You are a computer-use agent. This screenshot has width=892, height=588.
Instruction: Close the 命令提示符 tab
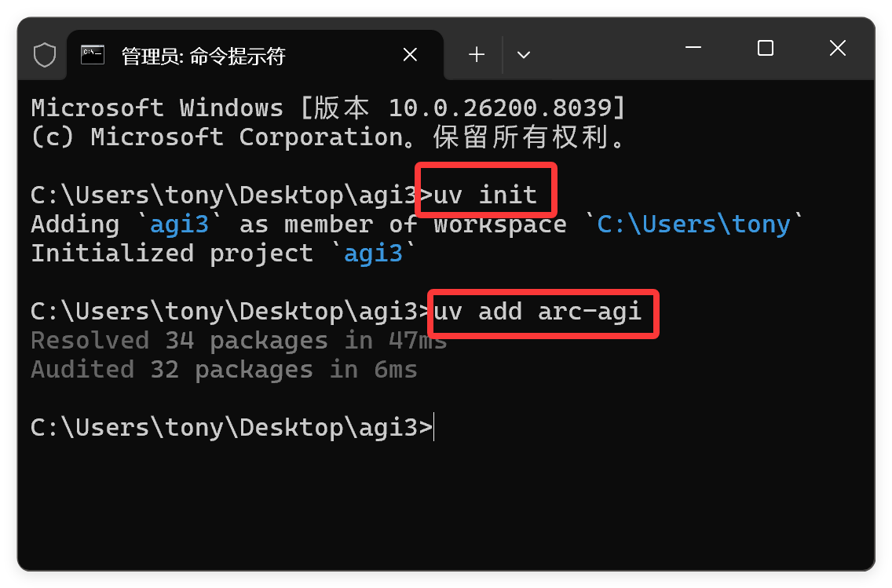coord(410,55)
